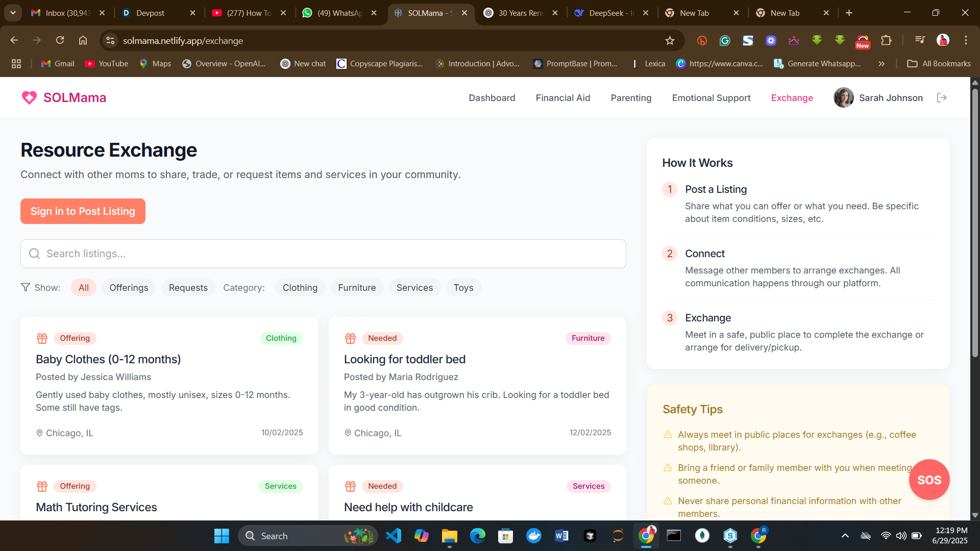
Task: Click Sarah Johnson's profile avatar
Action: pyautogui.click(x=843, y=97)
